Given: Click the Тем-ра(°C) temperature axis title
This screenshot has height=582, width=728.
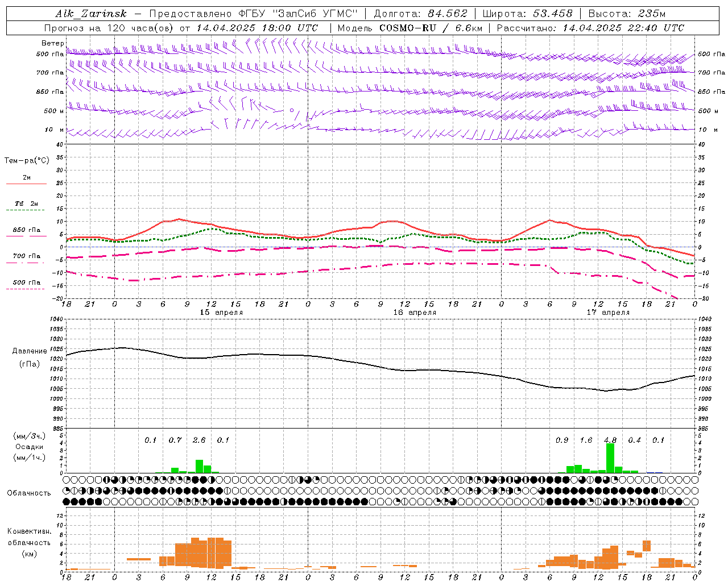Looking at the screenshot, I should [x=27, y=161].
